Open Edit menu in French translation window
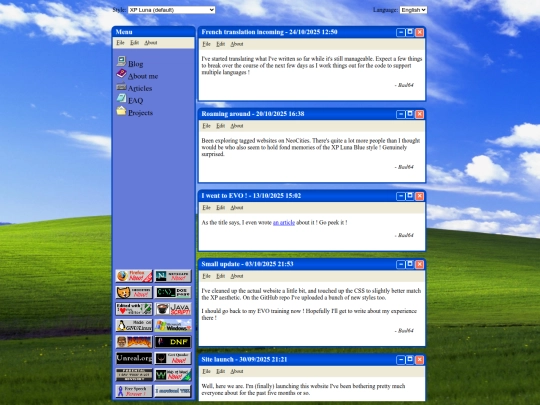 [x=220, y=44]
